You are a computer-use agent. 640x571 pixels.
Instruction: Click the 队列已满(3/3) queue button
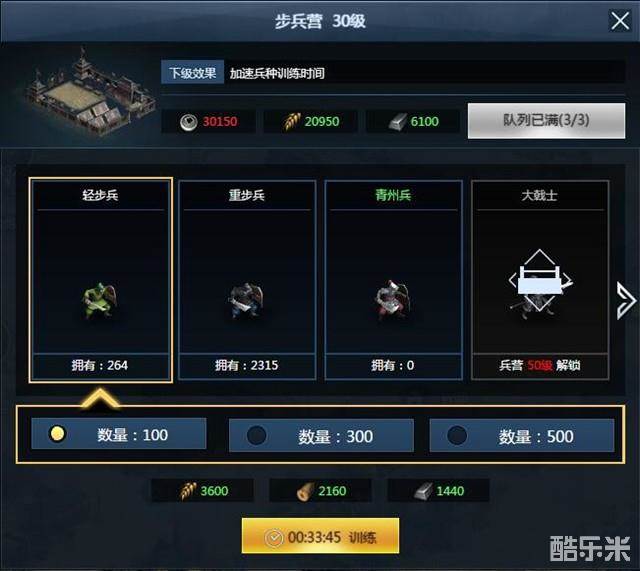coord(546,121)
